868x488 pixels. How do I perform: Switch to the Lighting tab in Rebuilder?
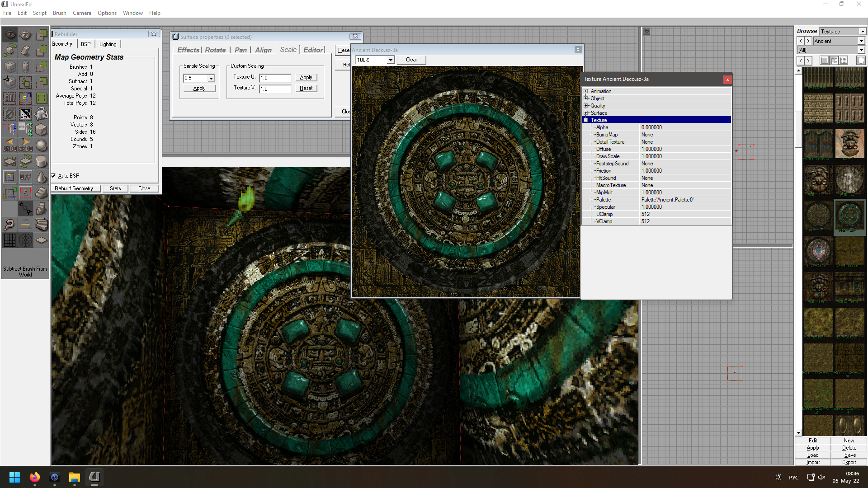coord(108,44)
